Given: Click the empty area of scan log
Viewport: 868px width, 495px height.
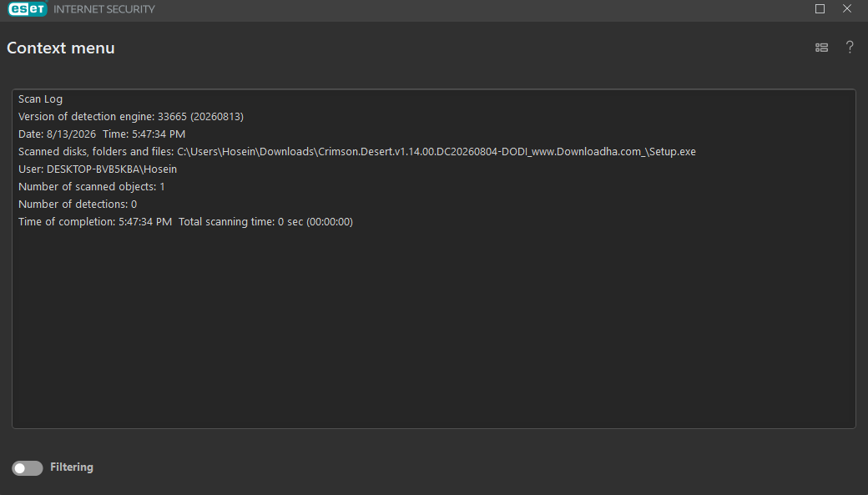Looking at the screenshot, I should coord(434,326).
